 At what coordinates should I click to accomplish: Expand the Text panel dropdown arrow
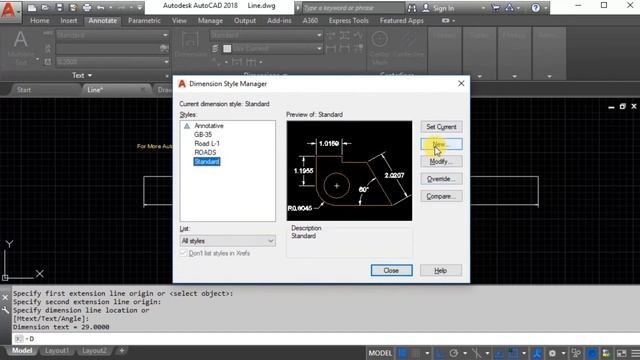(x=90, y=76)
